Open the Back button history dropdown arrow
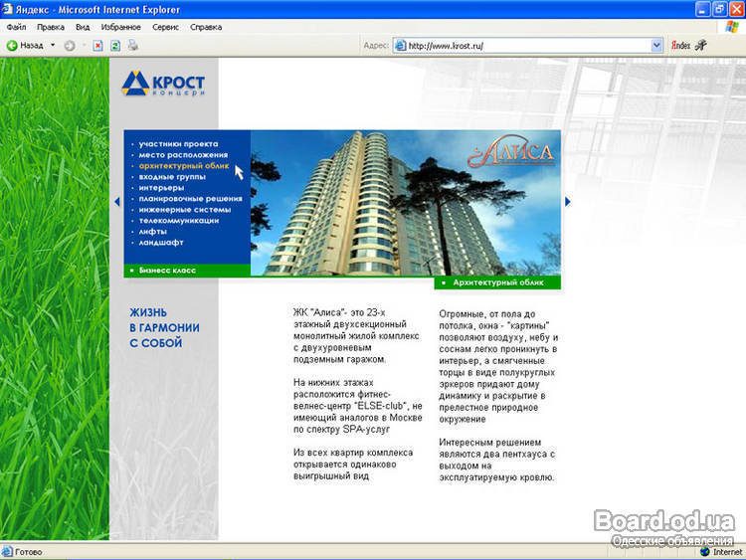This screenshot has width=746, height=560. click(53, 46)
